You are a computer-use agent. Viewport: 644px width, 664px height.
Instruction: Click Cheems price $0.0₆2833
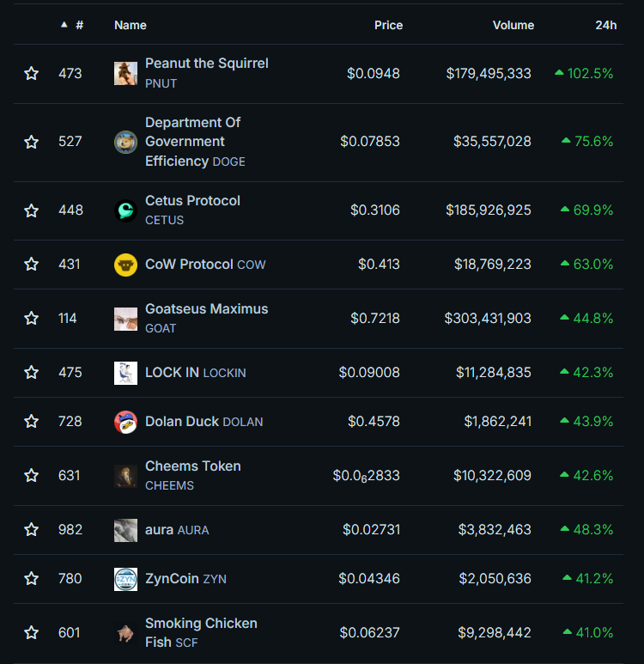point(367,476)
